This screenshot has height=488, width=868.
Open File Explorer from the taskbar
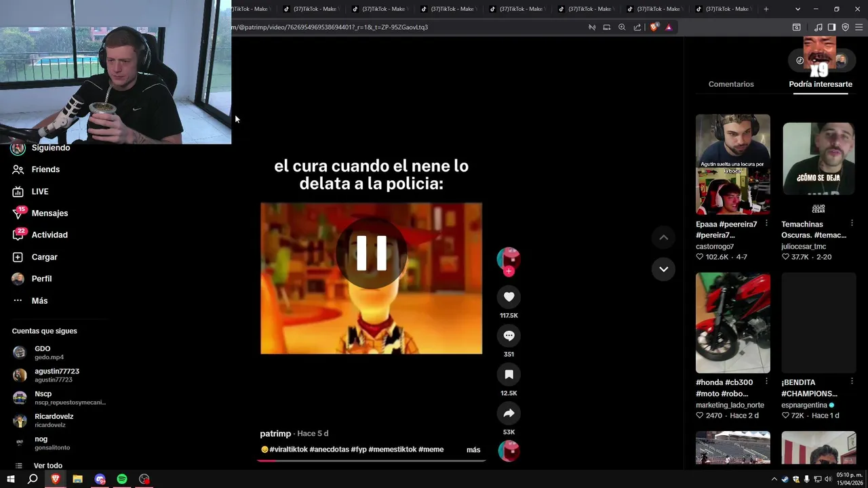[x=77, y=479]
